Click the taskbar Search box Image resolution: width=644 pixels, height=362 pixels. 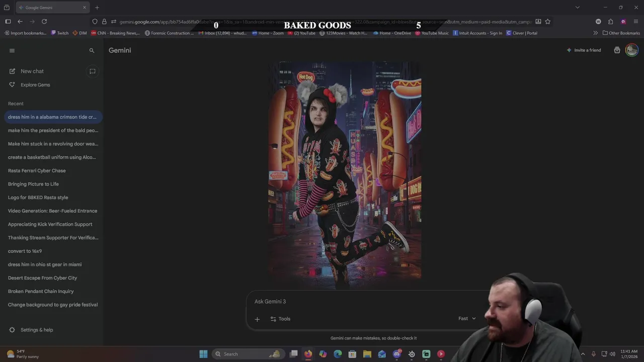(248, 354)
